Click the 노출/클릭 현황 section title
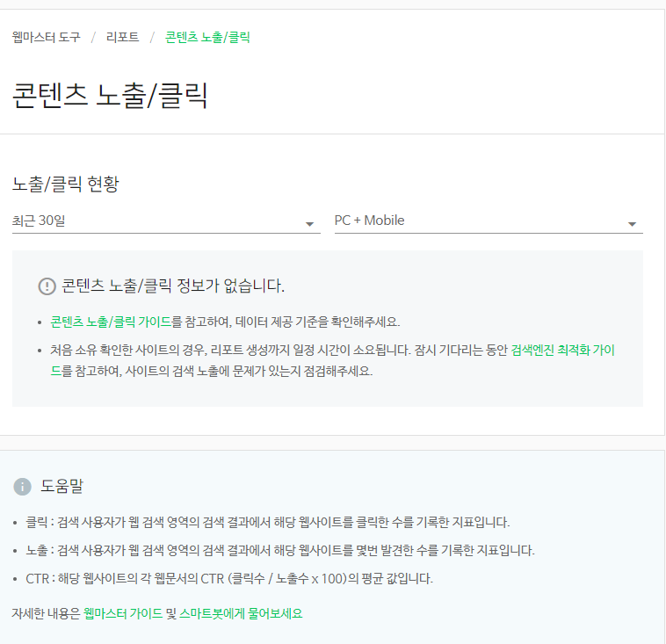The image size is (666, 644). 65,184
